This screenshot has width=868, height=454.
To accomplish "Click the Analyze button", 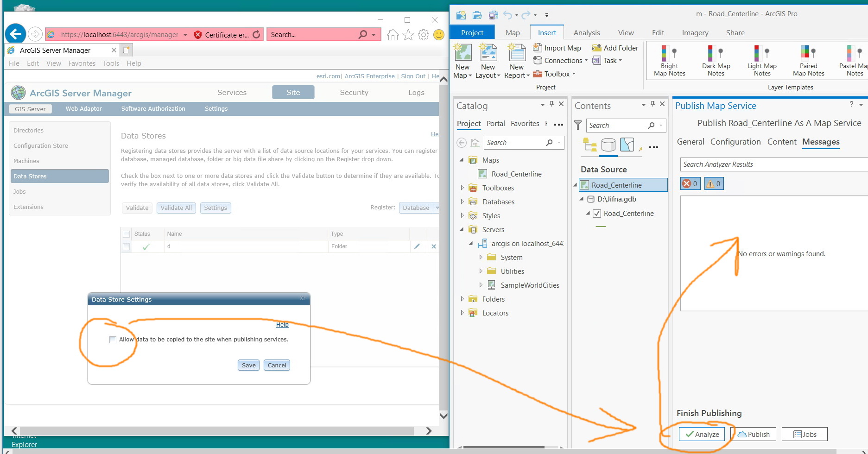I will click(702, 434).
